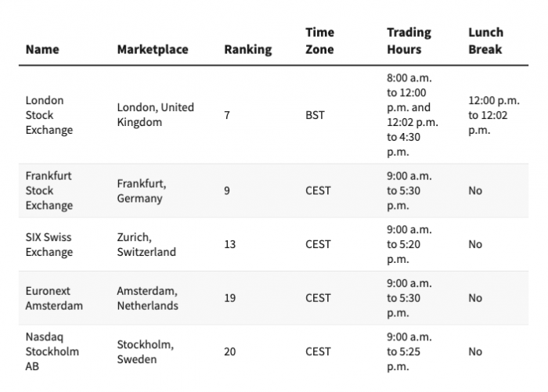Image resolution: width=548 pixels, height=392 pixels.
Task: Select the Euronext Amsterdam name cell
Action: point(53,298)
